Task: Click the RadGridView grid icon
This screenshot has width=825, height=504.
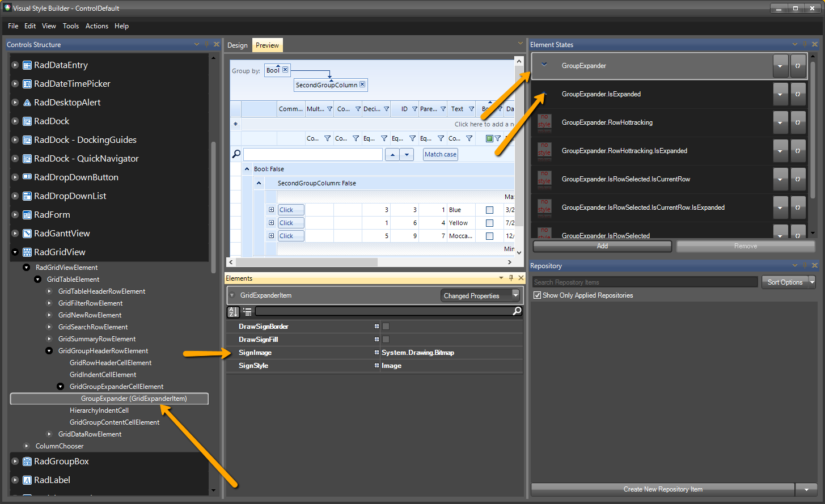Action: click(x=27, y=252)
